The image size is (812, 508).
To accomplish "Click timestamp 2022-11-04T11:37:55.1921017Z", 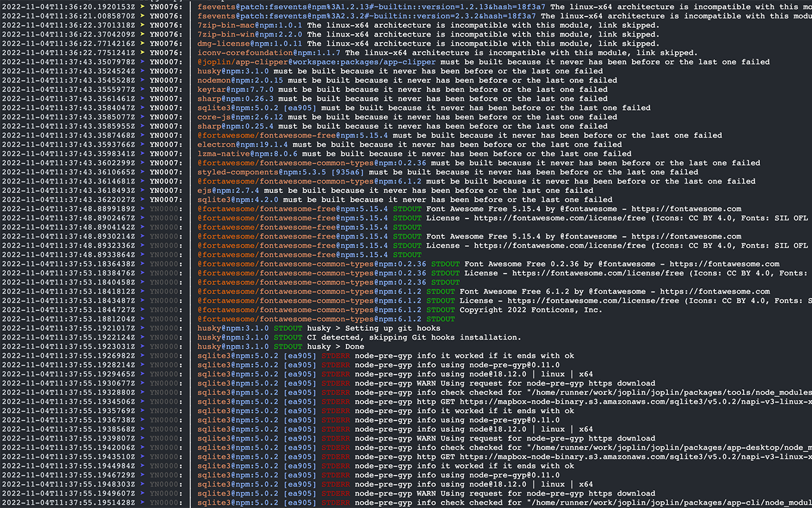I will coord(69,328).
